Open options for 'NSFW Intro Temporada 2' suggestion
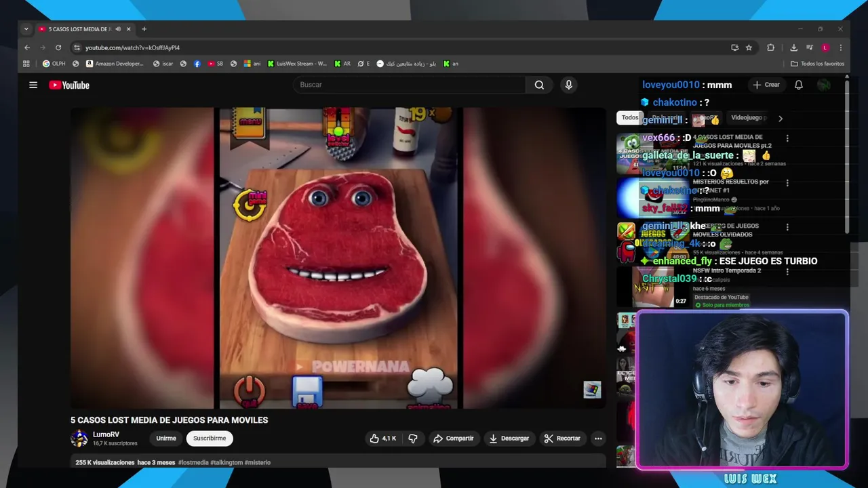This screenshot has width=868, height=488. tap(787, 272)
